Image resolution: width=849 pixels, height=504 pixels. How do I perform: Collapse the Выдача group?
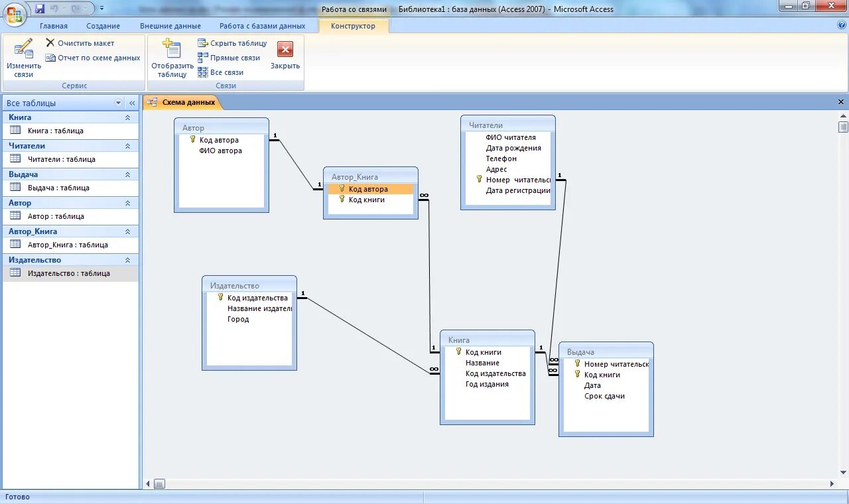128,174
